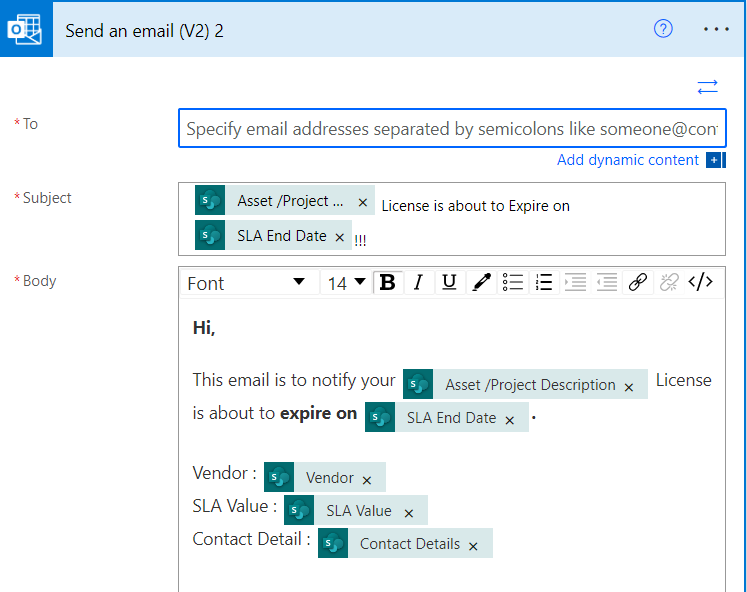Remove SLA End Date token from Subject
This screenshot has height=592, width=747.
pyautogui.click(x=339, y=237)
